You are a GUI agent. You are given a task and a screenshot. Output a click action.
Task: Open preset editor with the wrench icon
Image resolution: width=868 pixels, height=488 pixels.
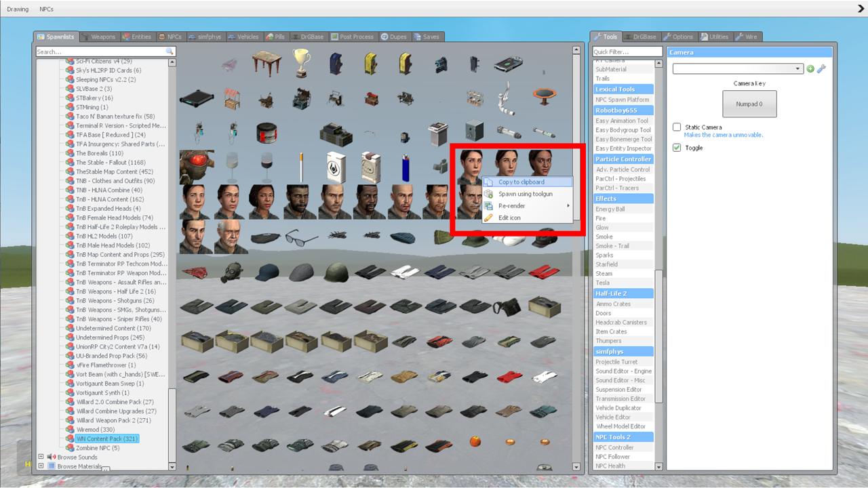(821, 69)
